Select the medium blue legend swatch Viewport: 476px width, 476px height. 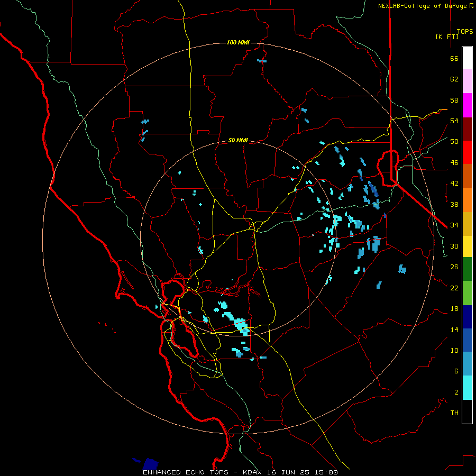[467, 340]
